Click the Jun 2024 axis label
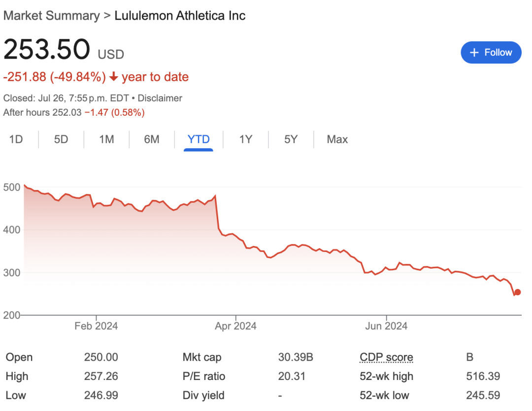 pos(386,326)
